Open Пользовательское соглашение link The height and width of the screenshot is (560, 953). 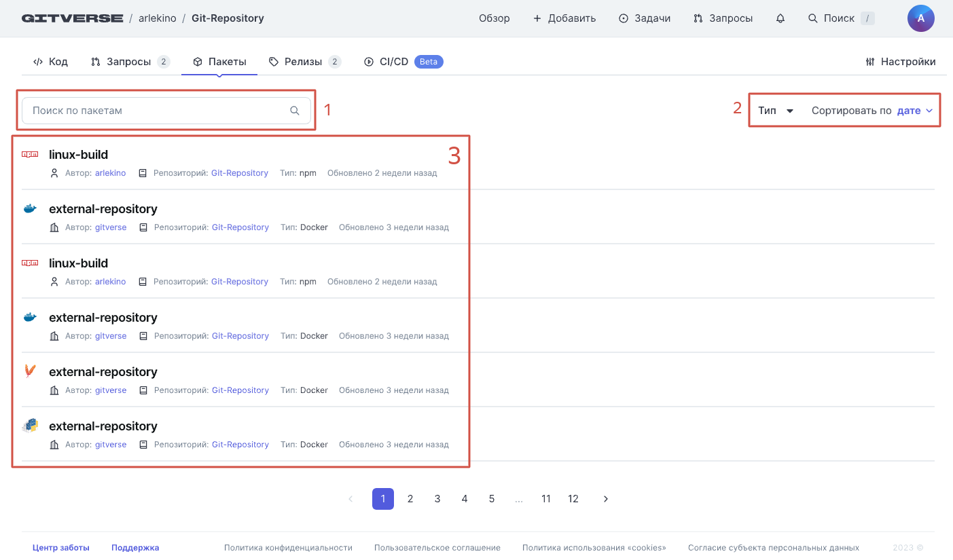pyautogui.click(x=437, y=548)
